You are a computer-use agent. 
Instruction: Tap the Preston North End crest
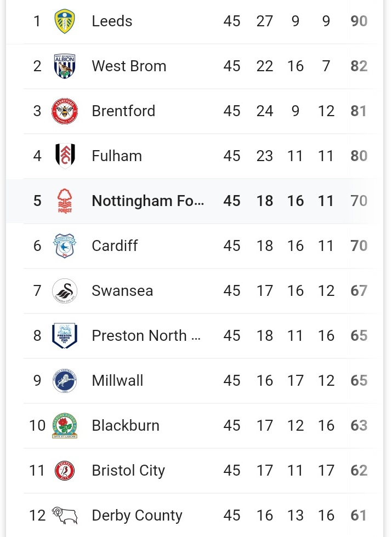coord(65,335)
